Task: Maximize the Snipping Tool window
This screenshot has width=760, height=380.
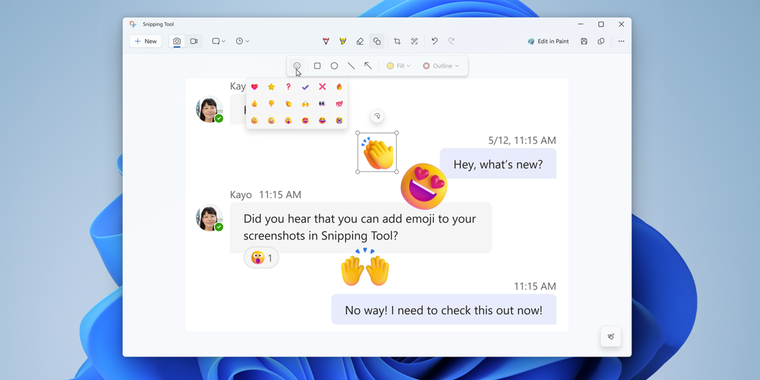Action: [601, 24]
